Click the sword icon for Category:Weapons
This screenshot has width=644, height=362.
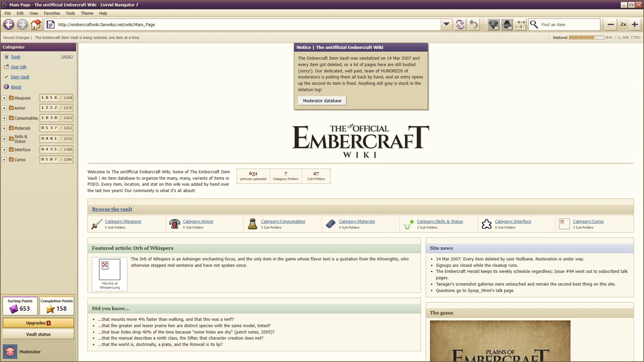97,224
